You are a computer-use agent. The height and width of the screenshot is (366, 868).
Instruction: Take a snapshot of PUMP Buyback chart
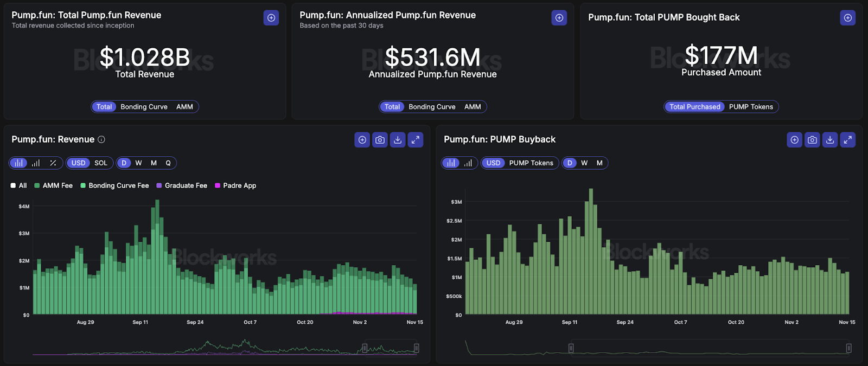tap(812, 140)
